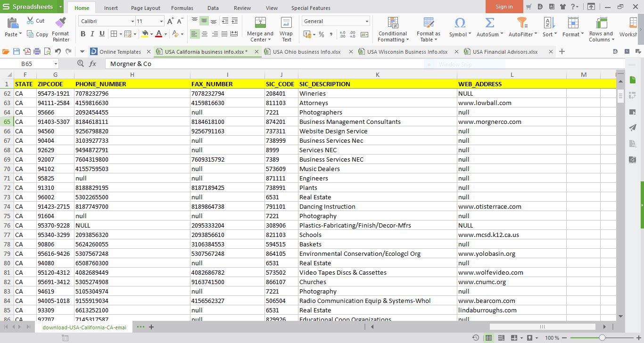Expand the font color dropdown arrow
Viewport: 644px width, 343px height.
(x=165, y=34)
